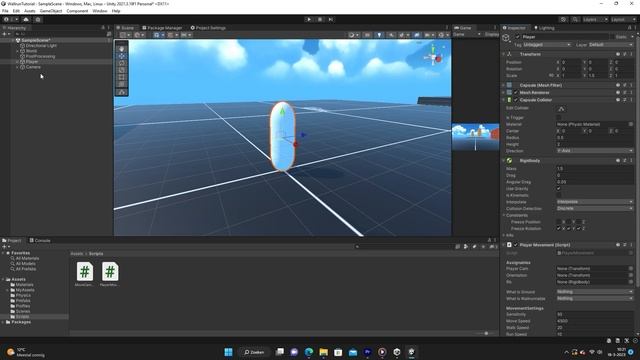
Task: Open Collision Detection dropdown
Action: [x=595, y=208]
